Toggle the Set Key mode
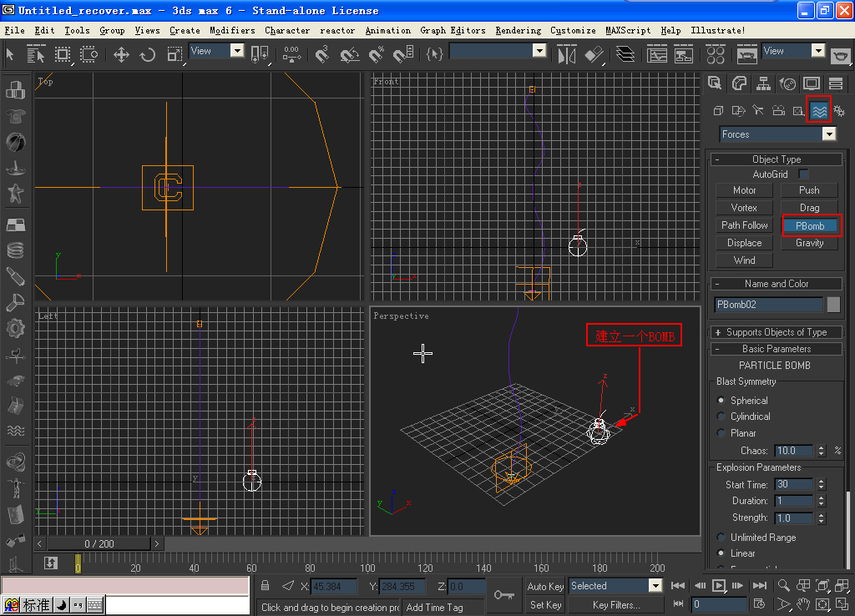The height and width of the screenshot is (616, 855). [x=545, y=604]
